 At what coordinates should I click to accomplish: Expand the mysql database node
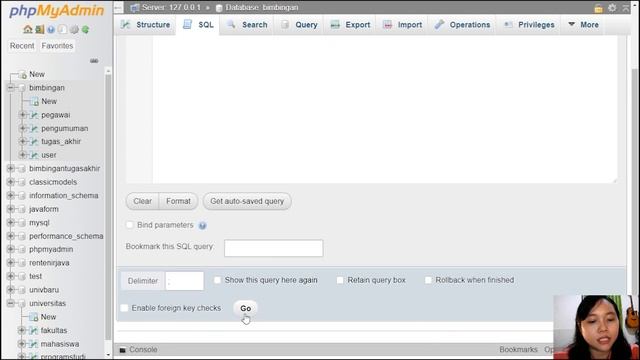11,222
